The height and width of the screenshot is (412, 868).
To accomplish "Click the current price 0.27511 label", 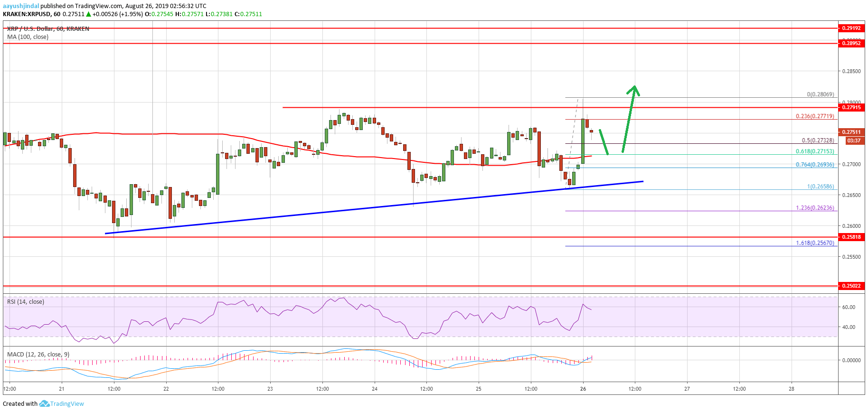I will pyautogui.click(x=851, y=132).
